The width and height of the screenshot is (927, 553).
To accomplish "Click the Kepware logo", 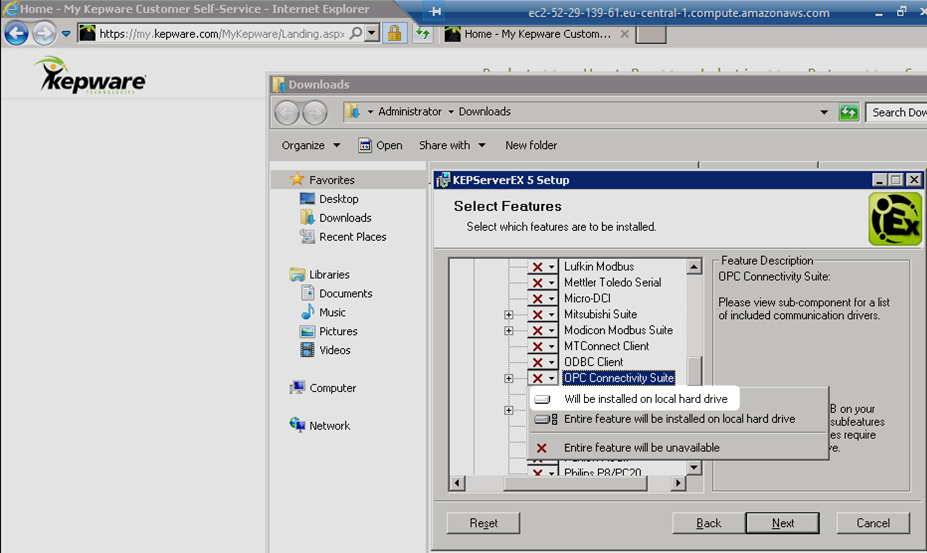I will (x=92, y=76).
